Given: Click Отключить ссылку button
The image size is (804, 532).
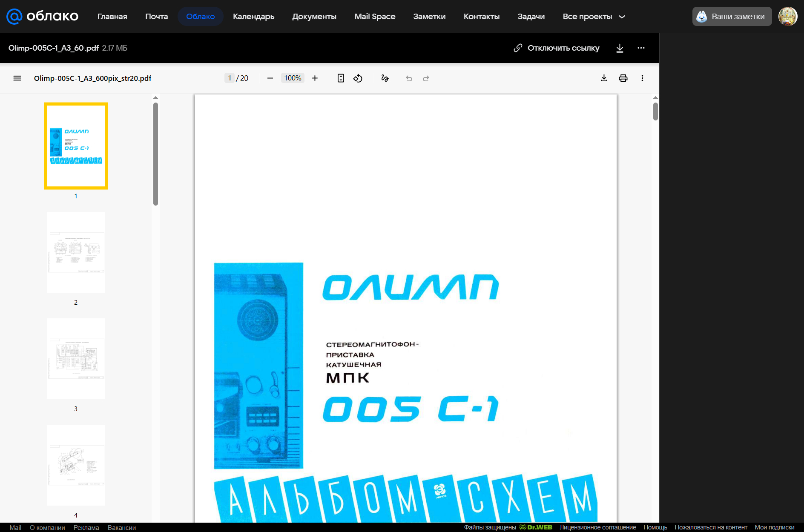Looking at the screenshot, I should (x=557, y=48).
